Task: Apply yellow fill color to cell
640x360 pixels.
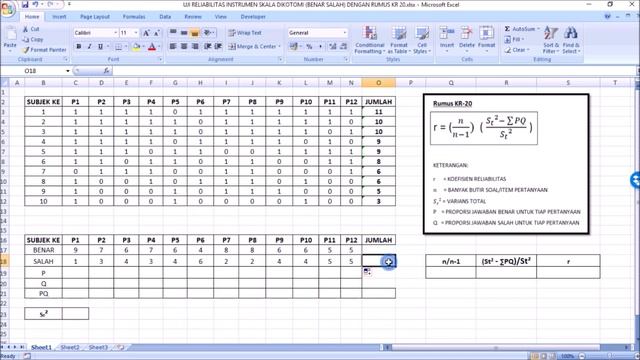Action: (x=137, y=47)
